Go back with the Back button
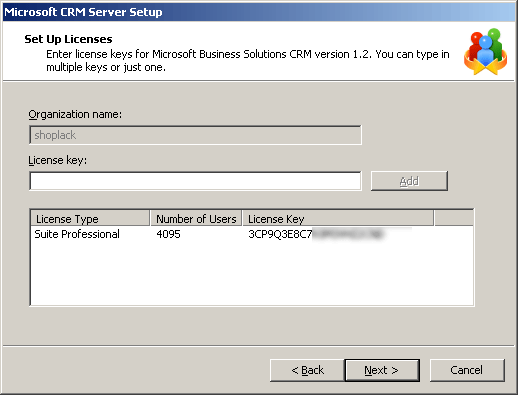 click(307, 370)
